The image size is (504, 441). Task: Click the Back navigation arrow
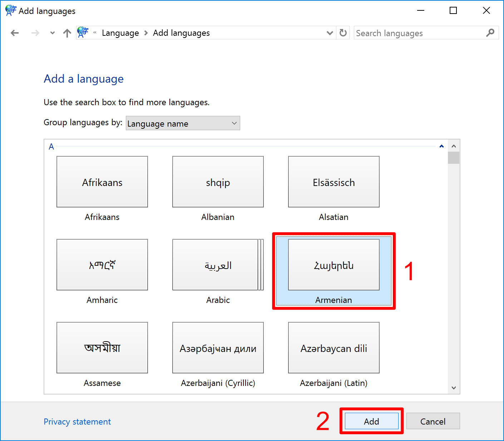(x=15, y=33)
